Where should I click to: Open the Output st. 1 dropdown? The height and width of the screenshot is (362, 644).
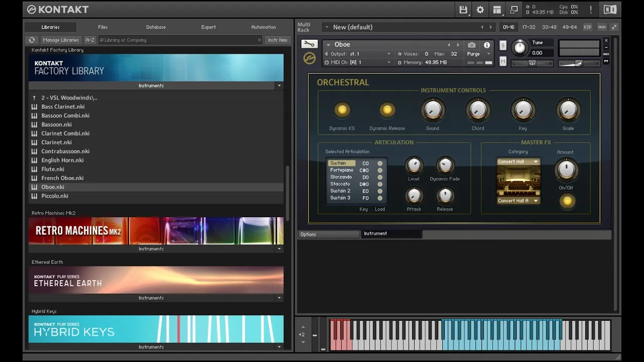358,54
